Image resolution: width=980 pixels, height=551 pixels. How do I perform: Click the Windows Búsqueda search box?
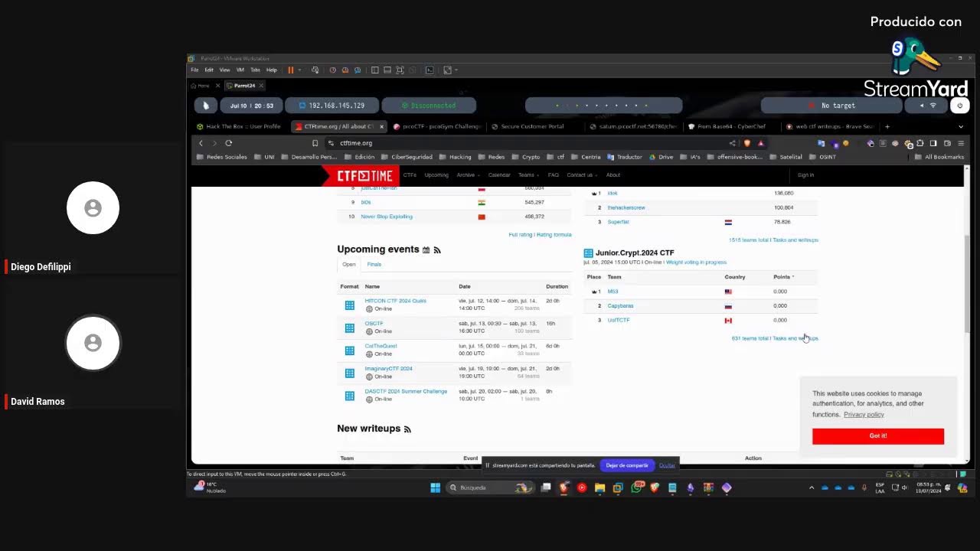490,487
